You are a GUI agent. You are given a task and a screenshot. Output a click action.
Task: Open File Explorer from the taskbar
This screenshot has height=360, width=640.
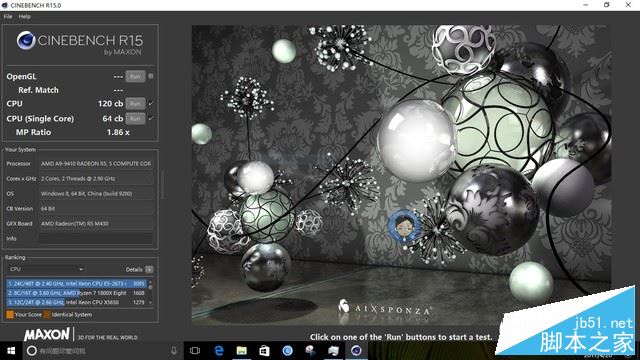[242, 351]
